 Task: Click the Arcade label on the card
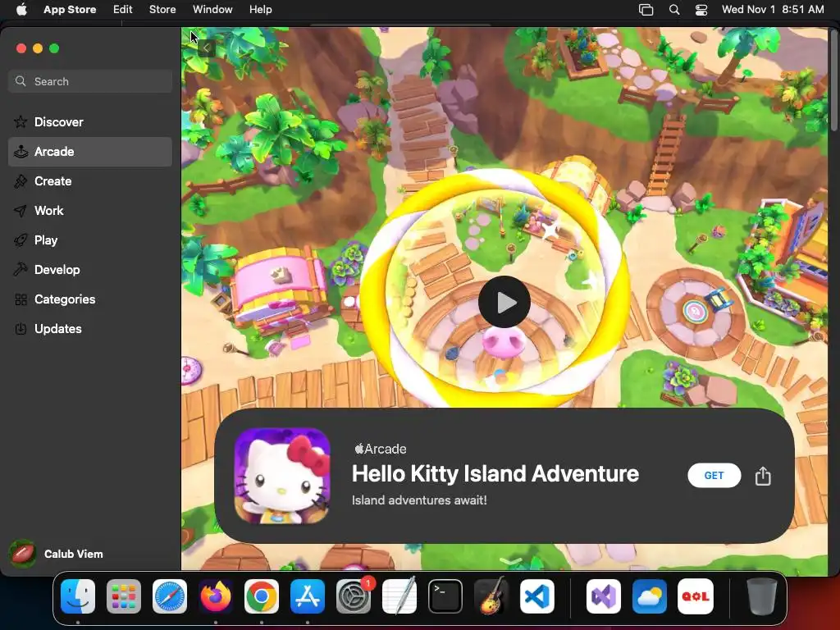(381, 449)
